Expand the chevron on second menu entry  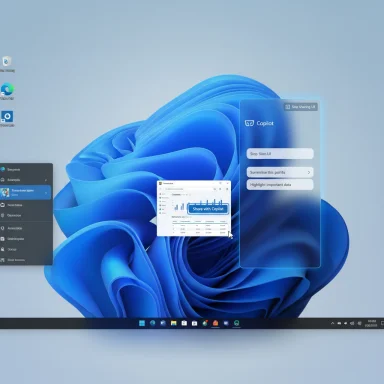(x=46, y=180)
